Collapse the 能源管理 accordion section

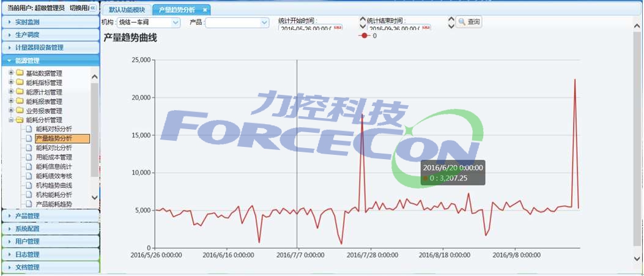(x=51, y=61)
